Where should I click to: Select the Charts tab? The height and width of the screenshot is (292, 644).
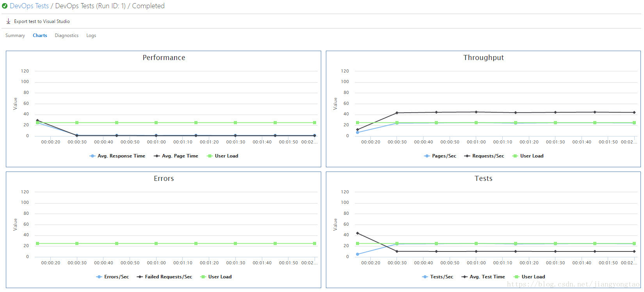click(x=40, y=35)
